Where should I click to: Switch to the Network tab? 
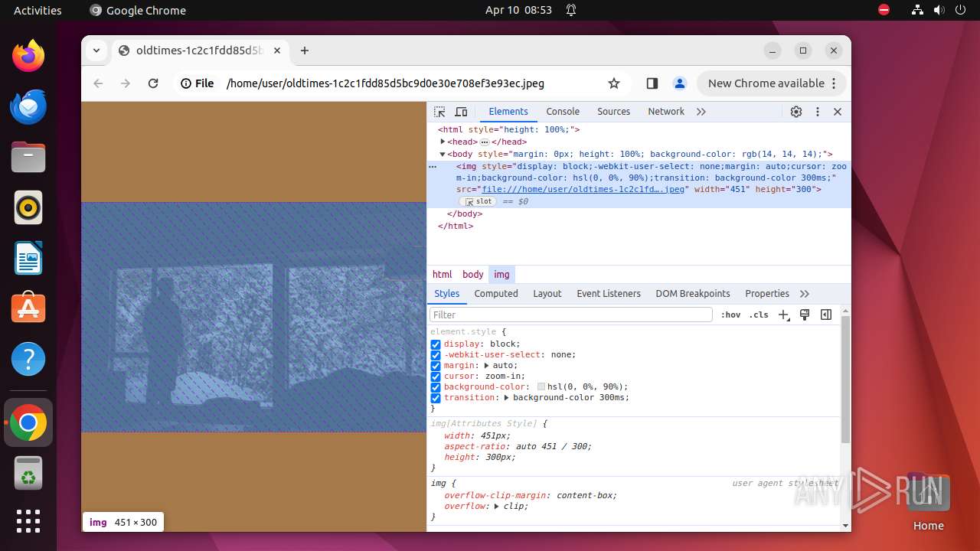[x=666, y=112]
